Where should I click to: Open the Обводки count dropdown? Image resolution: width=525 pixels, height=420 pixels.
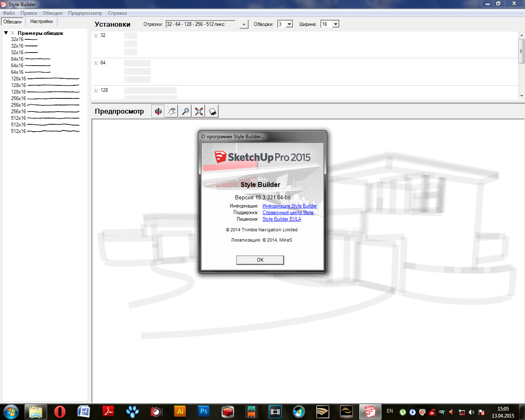pos(289,24)
